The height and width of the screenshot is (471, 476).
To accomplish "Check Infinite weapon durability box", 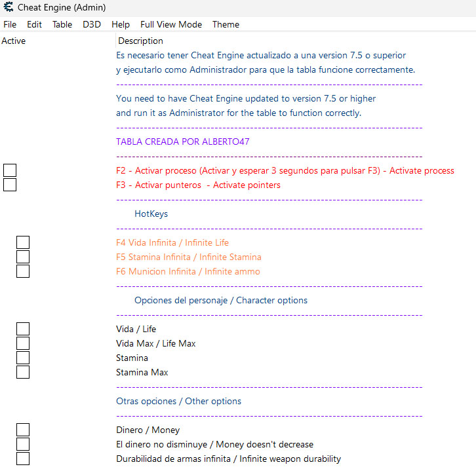I will (23, 459).
